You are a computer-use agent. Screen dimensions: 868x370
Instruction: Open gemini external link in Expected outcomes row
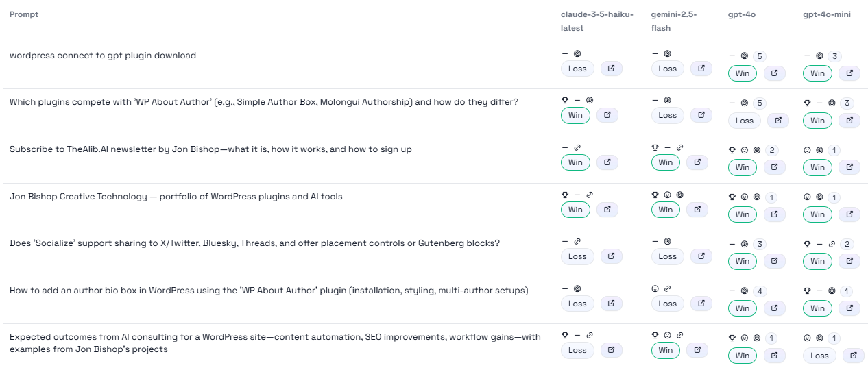(697, 350)
